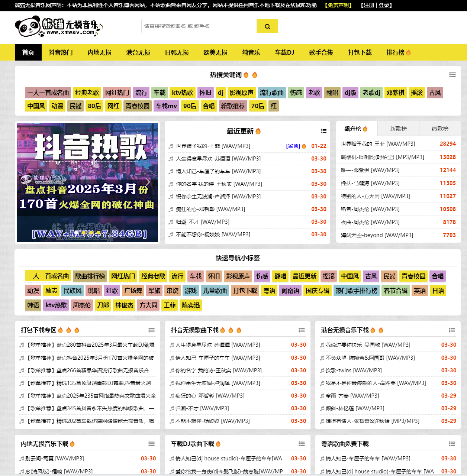This screenshot has height=476, width=467.
Task: Click the yellow search magnifier button
Action: click(x=267, y=26)
